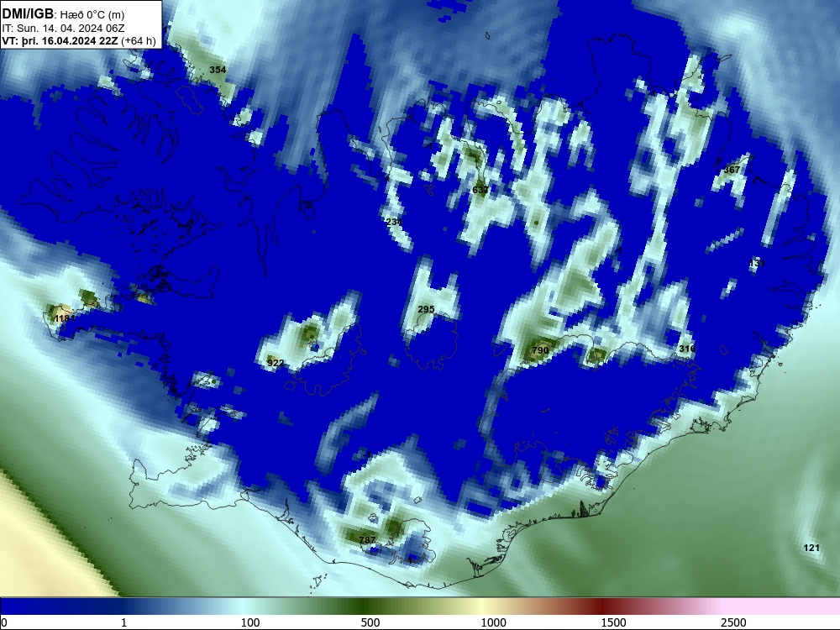840x630 pixels.
Task: Click the 316 height label
Action: pos(687,349)
